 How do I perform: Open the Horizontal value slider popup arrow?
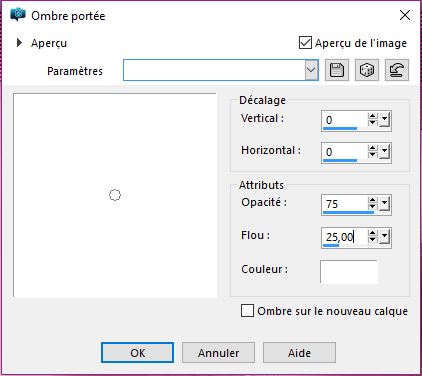384,152
